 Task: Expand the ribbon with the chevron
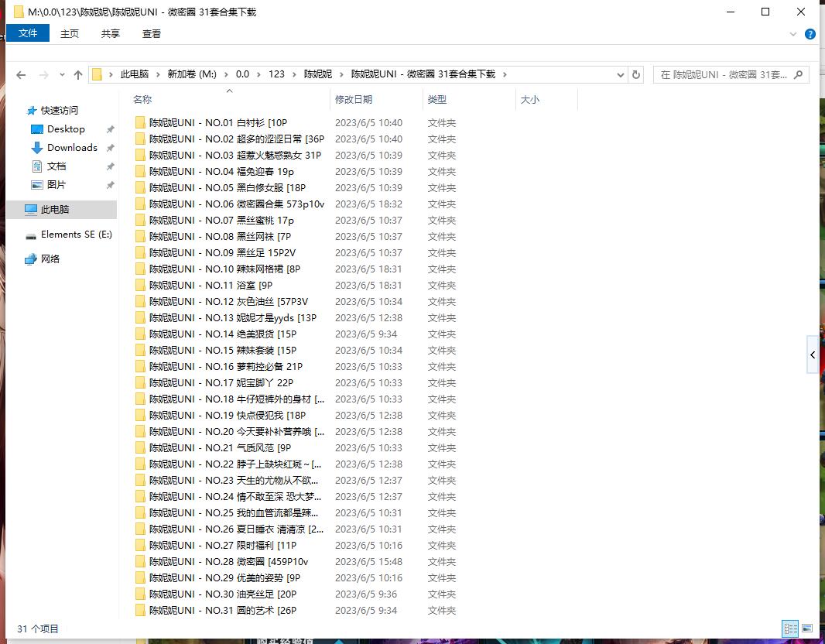(x=793, y=34)
